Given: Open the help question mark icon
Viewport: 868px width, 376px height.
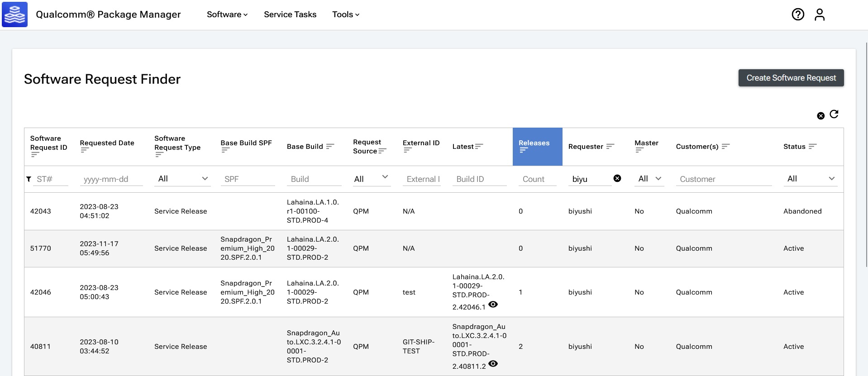Looking at the screenshot, I should 798,14.
